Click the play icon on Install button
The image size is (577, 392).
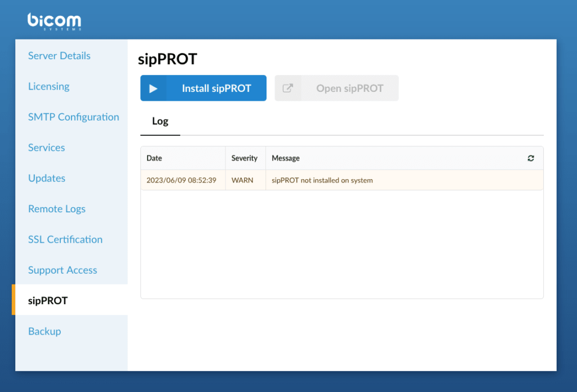coord(153,88)
